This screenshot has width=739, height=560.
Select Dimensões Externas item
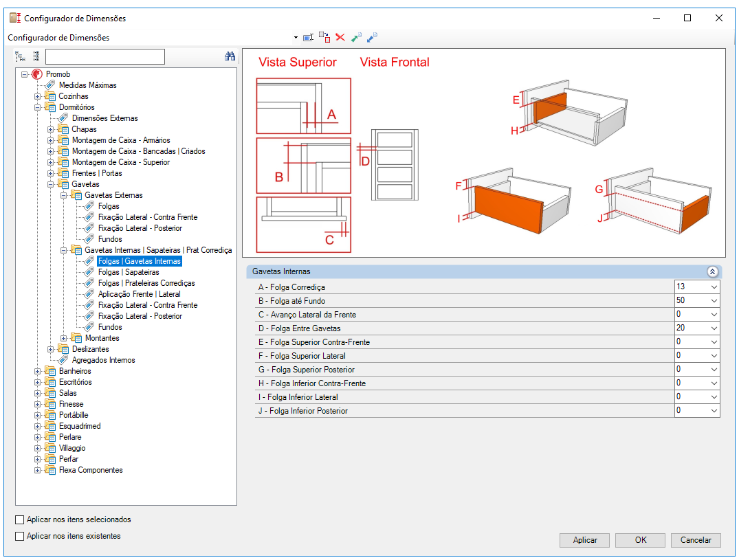tap(104, 118)
